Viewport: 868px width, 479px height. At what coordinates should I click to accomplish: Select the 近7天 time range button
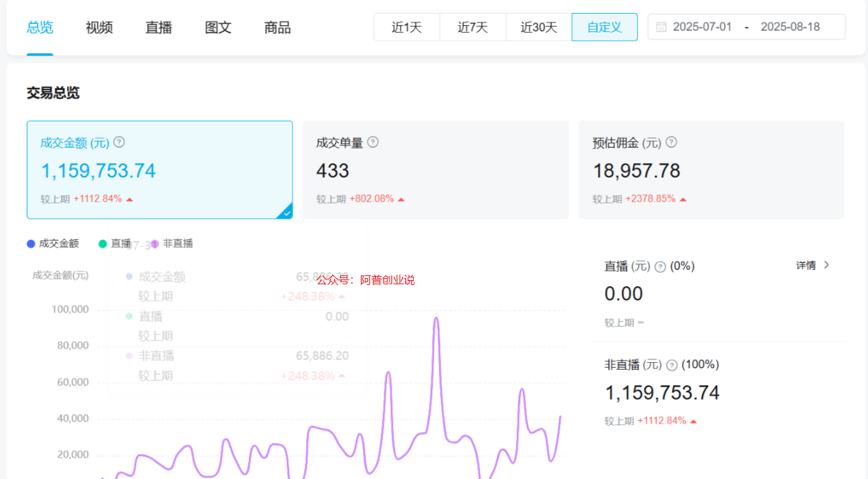[x=473, y=27]
